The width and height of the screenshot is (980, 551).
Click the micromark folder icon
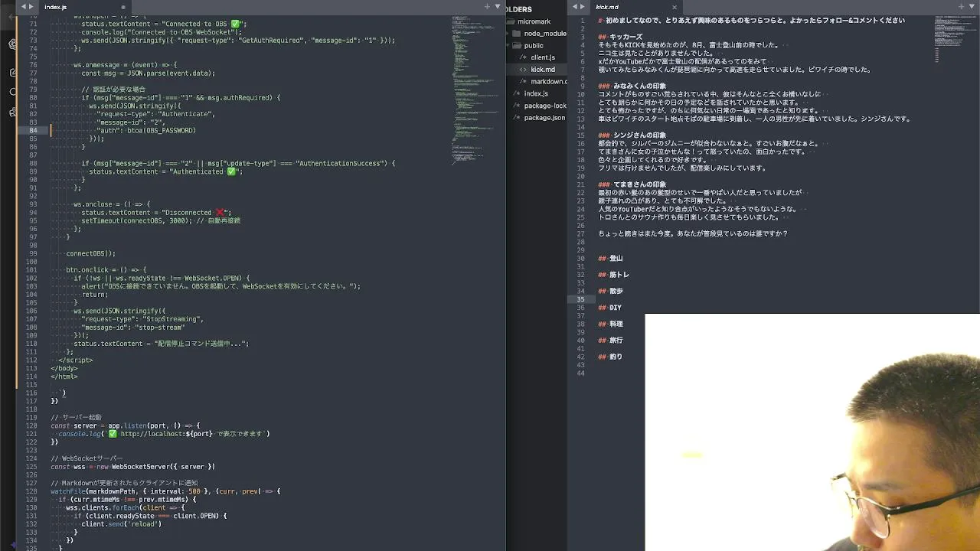tap(511, 21)
